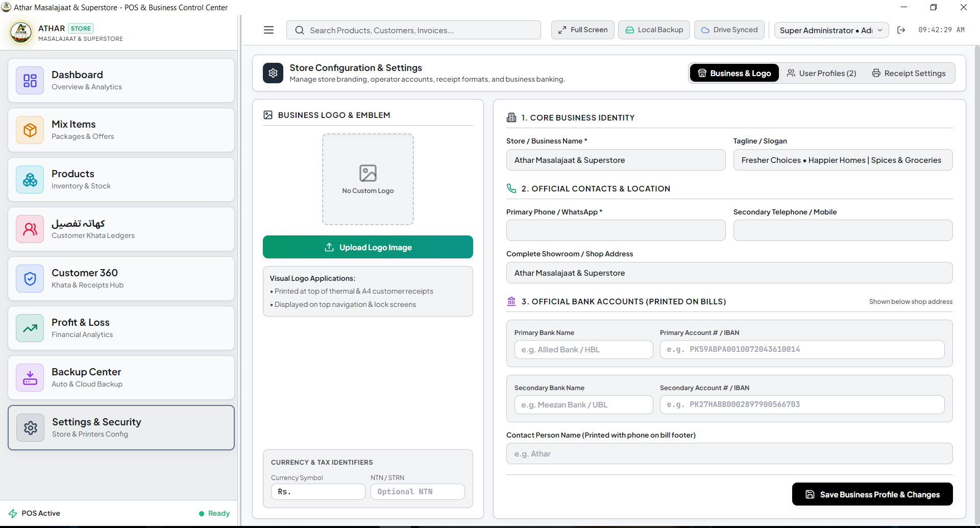Click the Primary Bank Name field
980x528 pixels.
(584, 350)
